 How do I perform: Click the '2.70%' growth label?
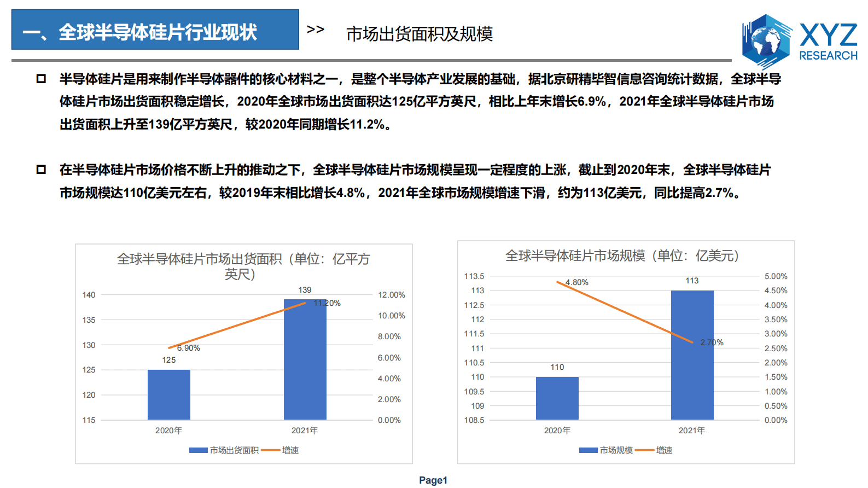[712, 342]
